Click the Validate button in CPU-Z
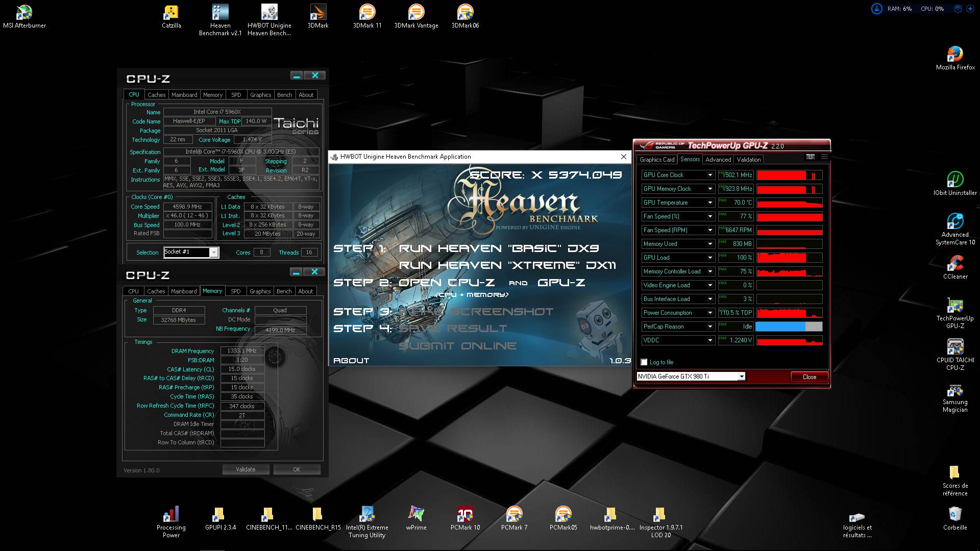980x551 pixels. pos(246,469)
